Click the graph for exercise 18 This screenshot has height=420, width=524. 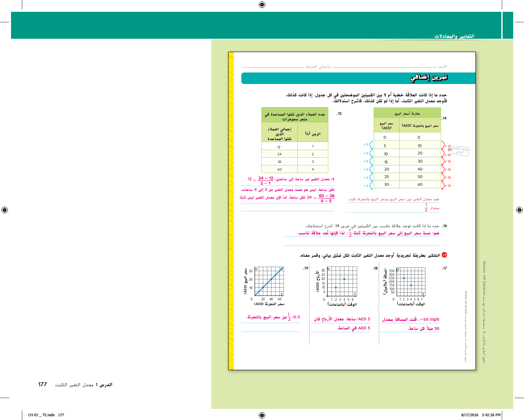(342, 281)
